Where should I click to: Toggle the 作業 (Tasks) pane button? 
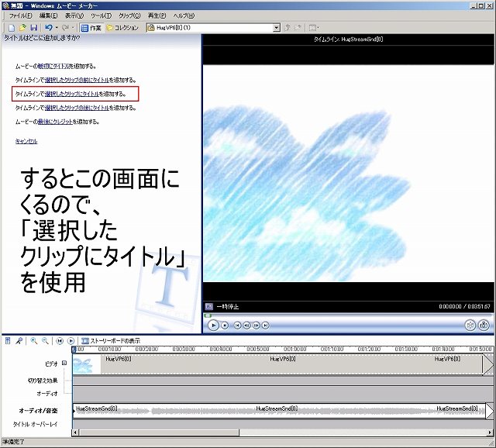[91, 28]
